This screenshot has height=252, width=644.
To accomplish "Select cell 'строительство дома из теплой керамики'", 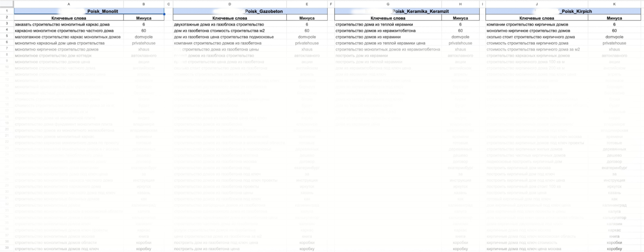I will [x=388, y=24].
